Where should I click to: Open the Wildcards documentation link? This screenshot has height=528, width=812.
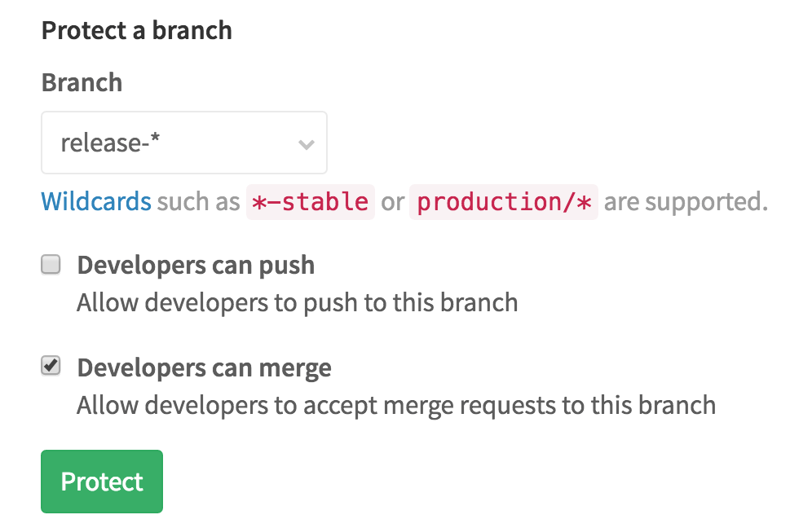(x=95, y=201)
